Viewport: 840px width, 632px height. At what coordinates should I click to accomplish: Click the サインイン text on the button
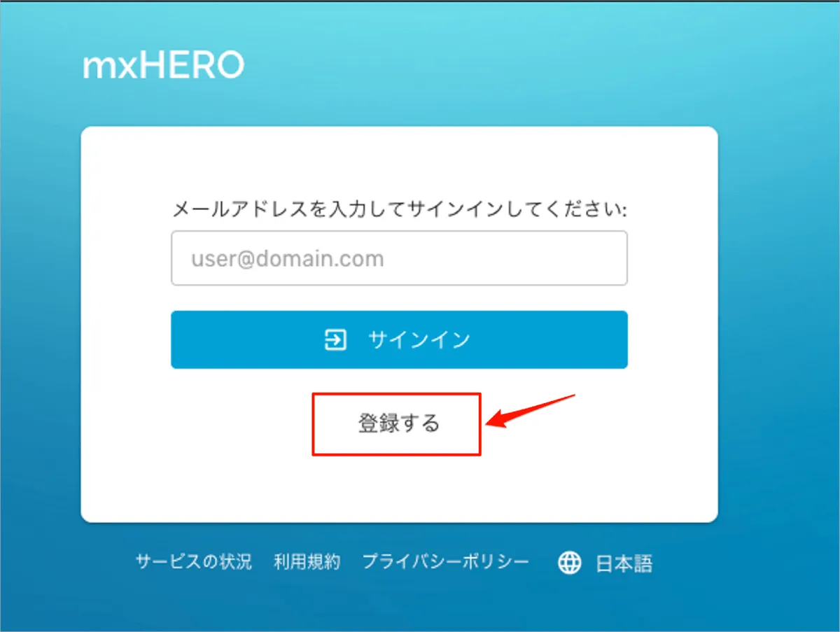click(419, 340)
